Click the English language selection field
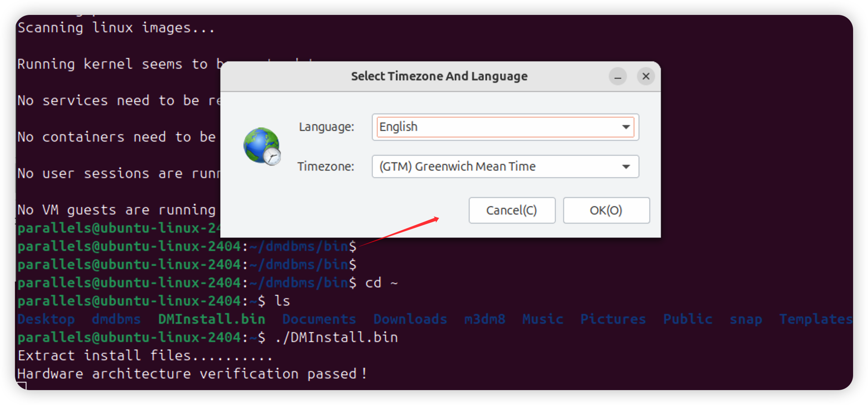The height and width of the screenshot is (405, 868). [x=497, y=127]
